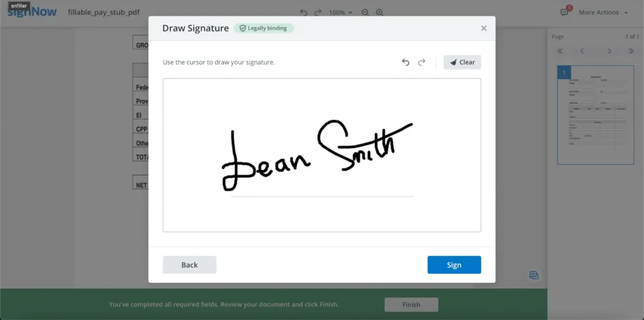Go to the next page
Viewport: 644px width, 320px height.
point(609,51)
